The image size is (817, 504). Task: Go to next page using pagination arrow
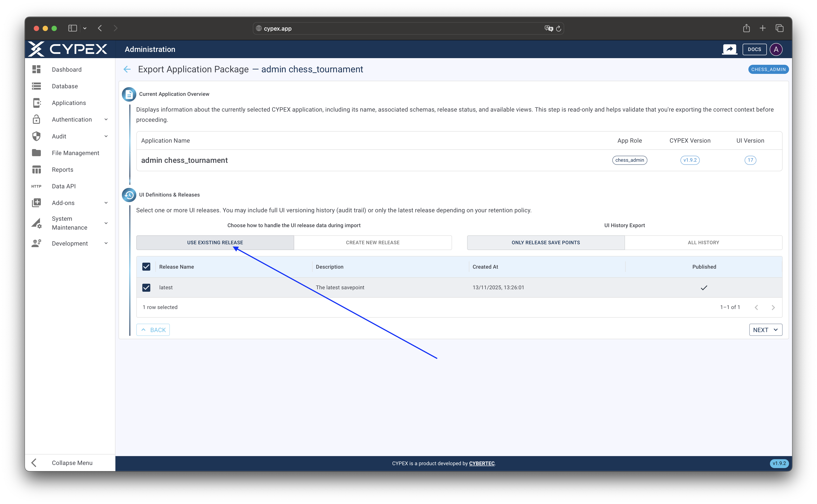tap(774, 307)
